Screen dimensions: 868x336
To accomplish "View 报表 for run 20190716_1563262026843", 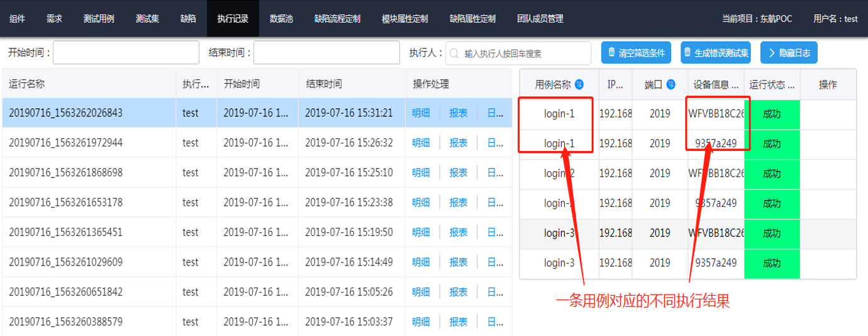I will [x=458, y=113].
